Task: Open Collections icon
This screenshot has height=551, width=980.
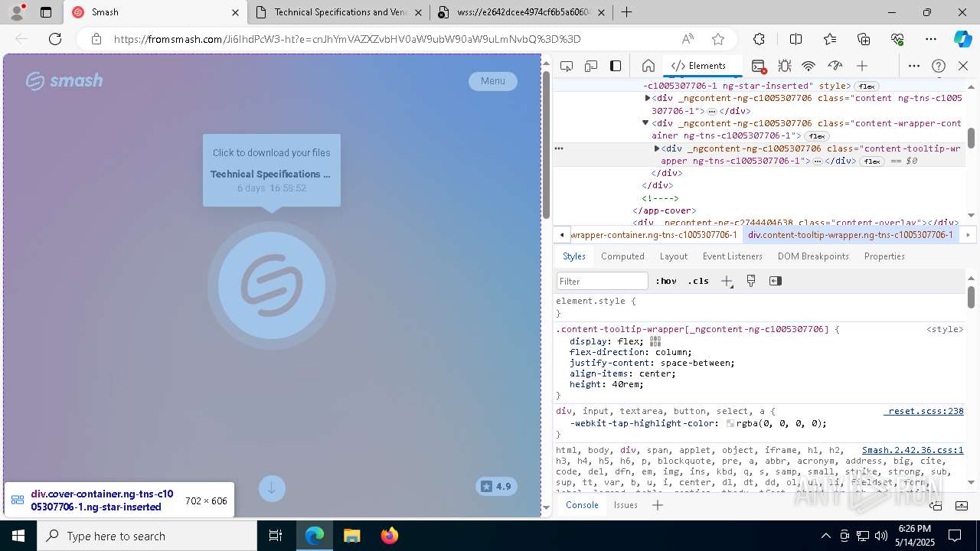Action: 864,39
